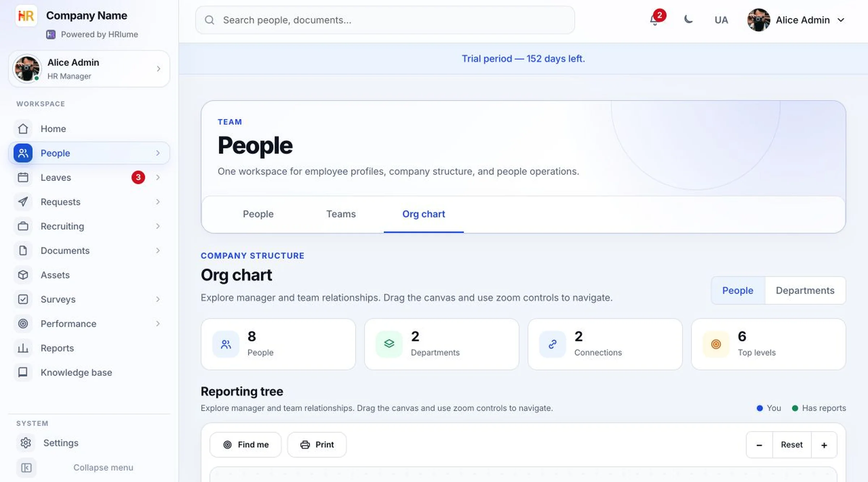Open the Surveys checkmark icon
The width and height of the screenshot is (868, 482).
point(23,299)
